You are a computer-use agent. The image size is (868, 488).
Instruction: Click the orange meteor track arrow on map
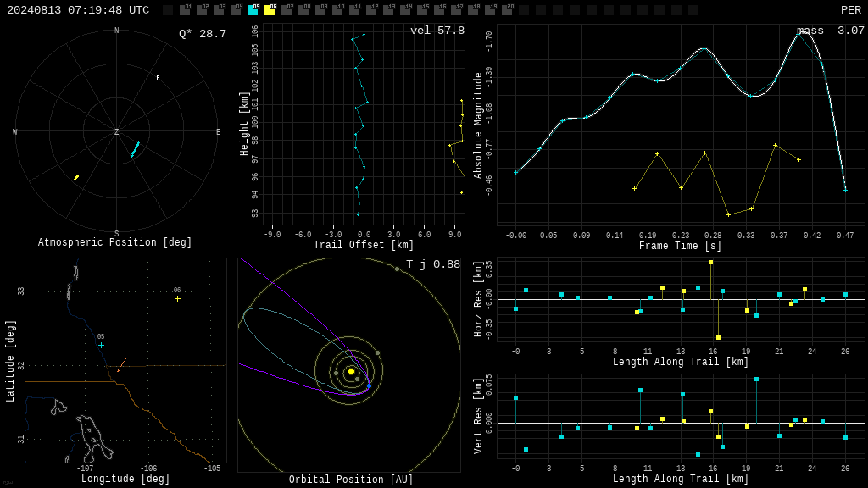tap(122, 365)
